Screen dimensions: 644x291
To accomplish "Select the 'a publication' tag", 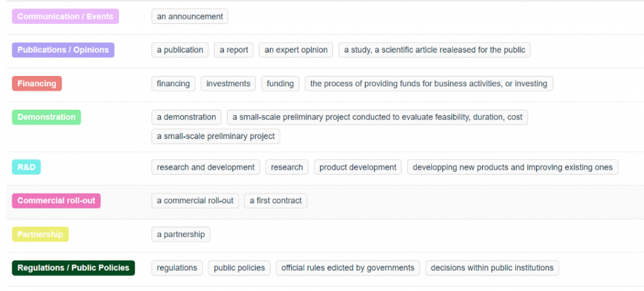I will pyautogui.click(x=180, y=50).
